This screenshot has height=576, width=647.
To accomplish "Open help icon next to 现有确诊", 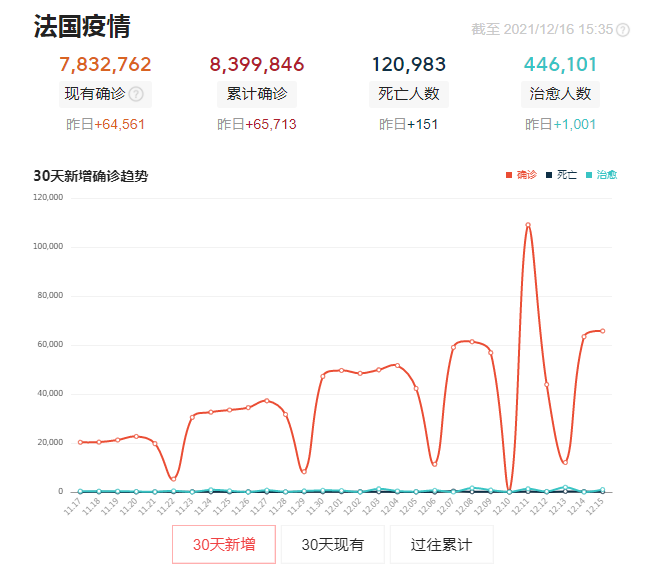I will click(136, 94).
